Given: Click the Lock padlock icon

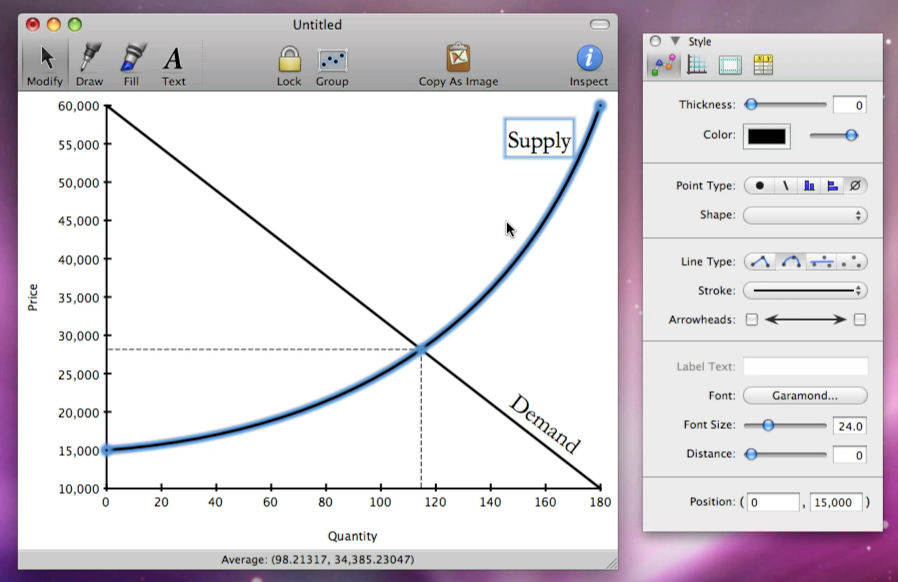Looking at the screenshot, I should (289, 59).
